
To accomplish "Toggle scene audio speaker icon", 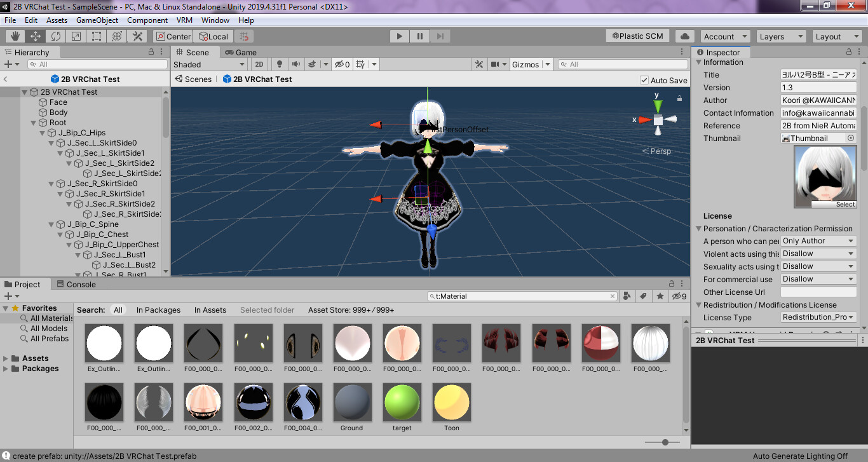I will click(295, 64).
